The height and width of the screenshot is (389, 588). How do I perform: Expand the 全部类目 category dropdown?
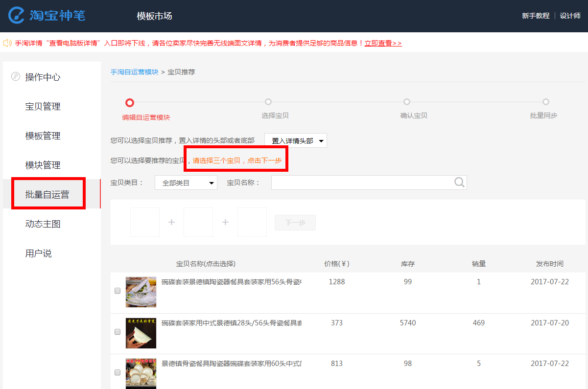(x=186, y=183)
